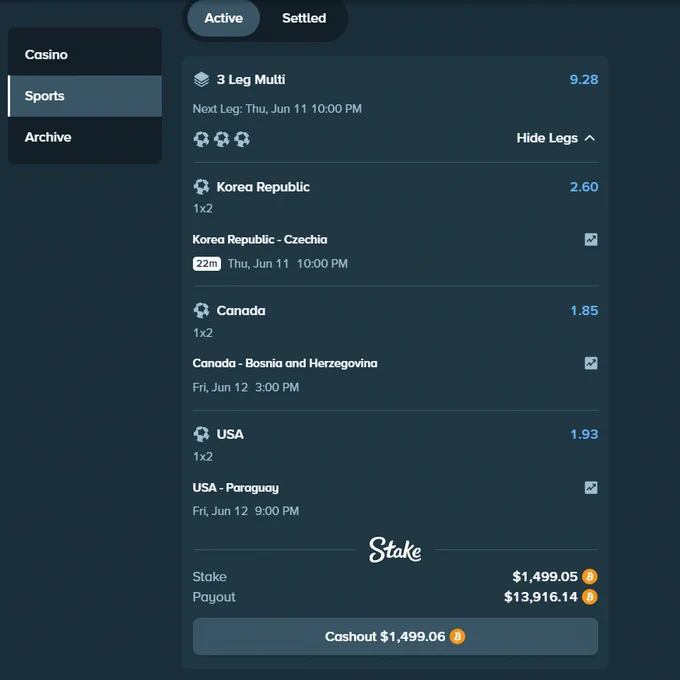Click the 9.28 total multi odds
Image resolution: width=680 pixels, height=680 pixels.
pos(584,79)
